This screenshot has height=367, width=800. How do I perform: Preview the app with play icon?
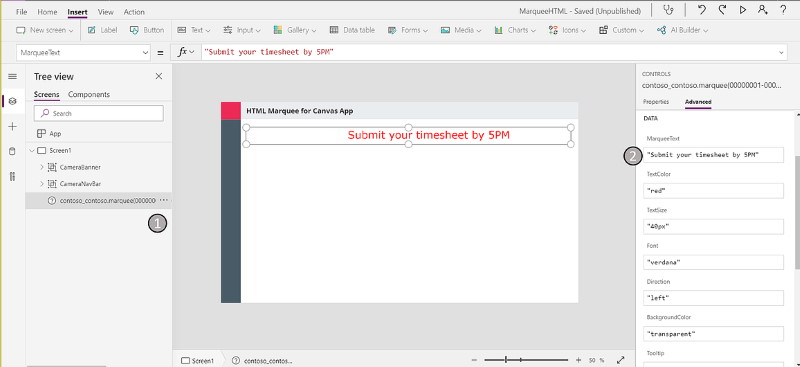pyautogui.click(x=743, y=10)
